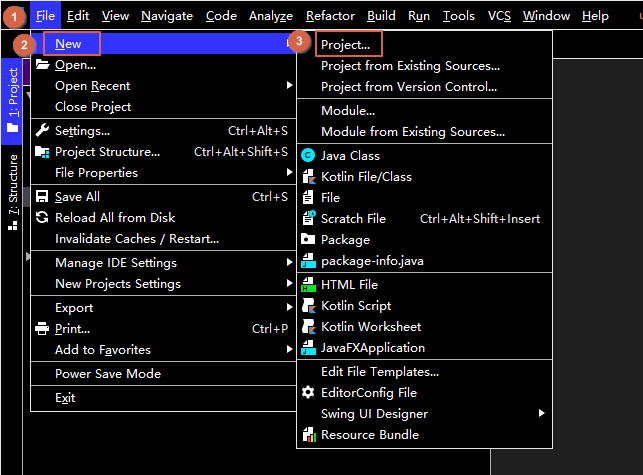The width and height of the screenshot is (643, 475).
Task: Click the Reload All from Disk icon
Action: click(42, 218)
